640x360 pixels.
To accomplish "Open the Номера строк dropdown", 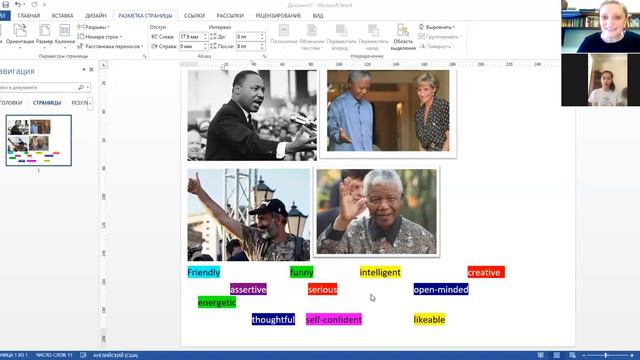I will [x=100, y=37].
